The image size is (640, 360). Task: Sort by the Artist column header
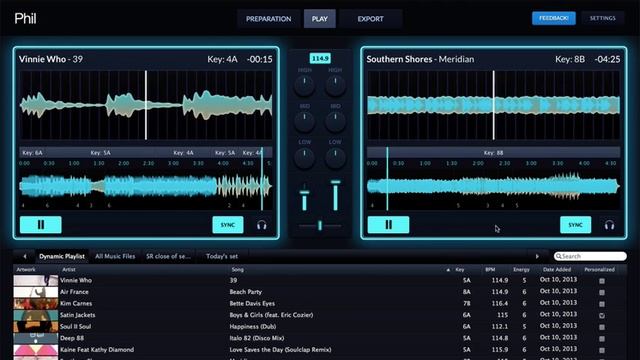(x=69, y=269)
